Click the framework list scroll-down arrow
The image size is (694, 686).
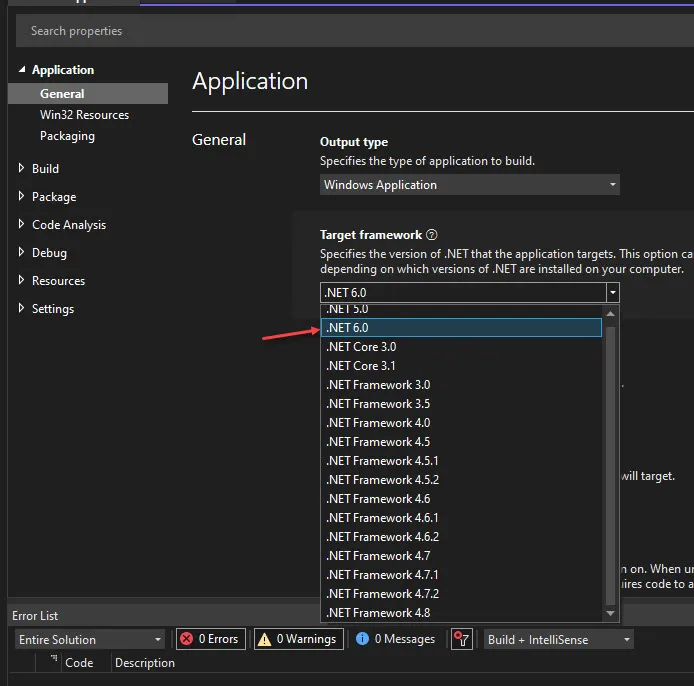(x=610, y=613)
